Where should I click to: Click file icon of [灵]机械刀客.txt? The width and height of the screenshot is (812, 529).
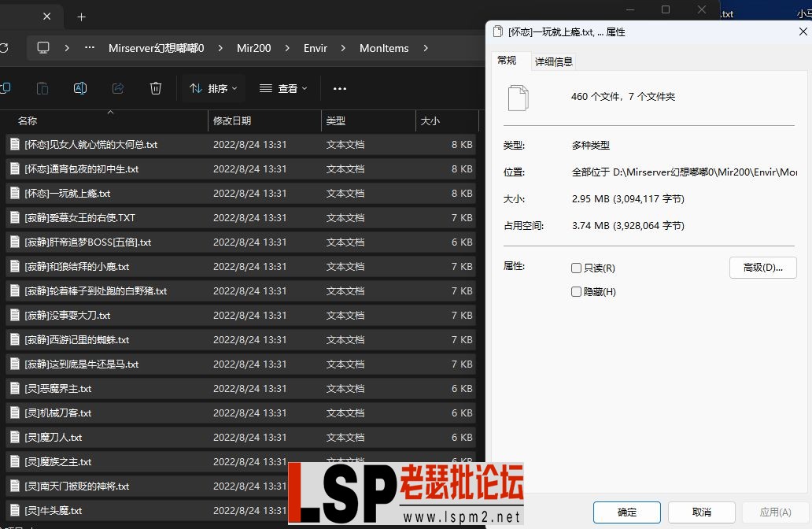pos(15,412)
